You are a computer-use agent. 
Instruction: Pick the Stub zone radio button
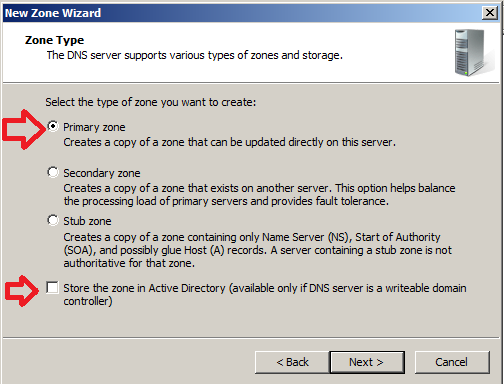click(x=53, y=220)
